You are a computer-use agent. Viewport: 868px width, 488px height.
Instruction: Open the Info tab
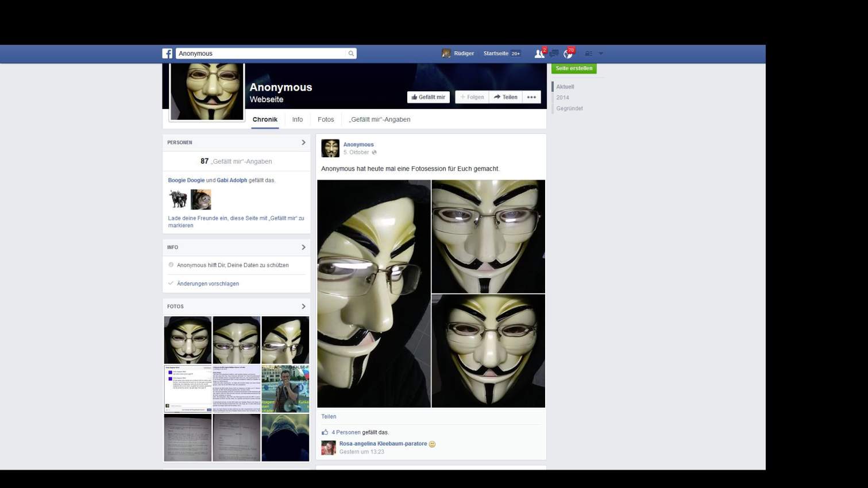[x=297, y=119]
